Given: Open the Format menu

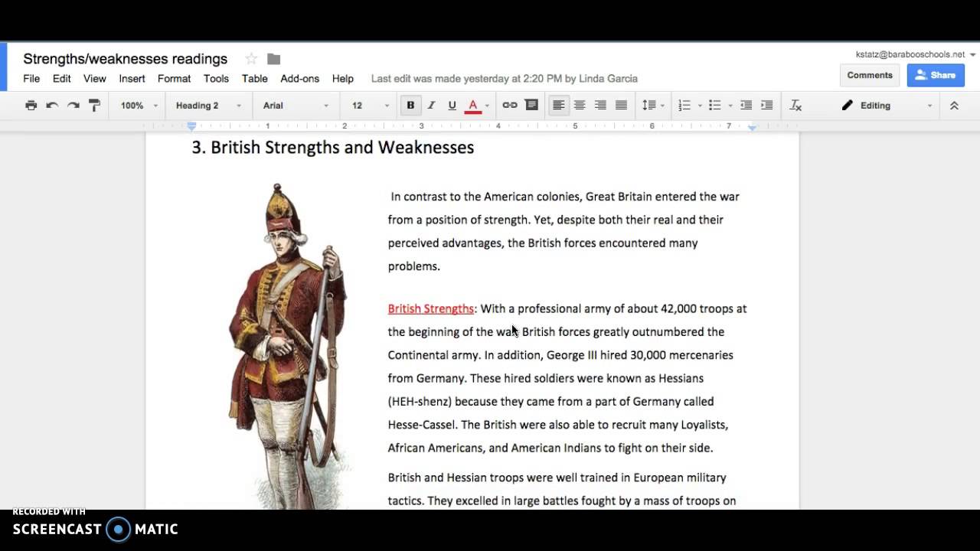Looking at the screenshot, I should (174, 78).
